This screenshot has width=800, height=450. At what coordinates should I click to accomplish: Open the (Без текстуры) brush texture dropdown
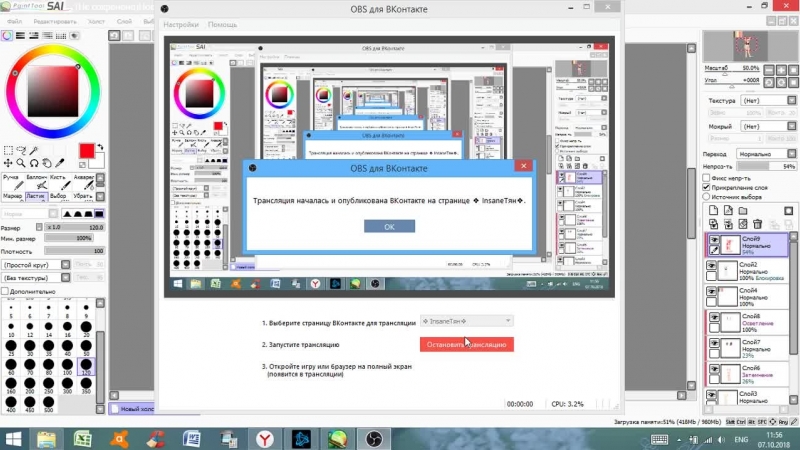[x=36, y=278]
